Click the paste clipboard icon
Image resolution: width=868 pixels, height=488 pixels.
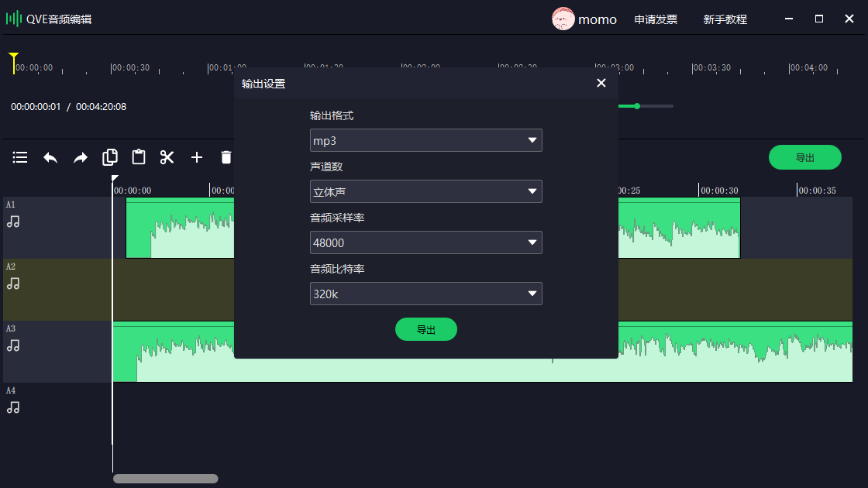point(139,157)
